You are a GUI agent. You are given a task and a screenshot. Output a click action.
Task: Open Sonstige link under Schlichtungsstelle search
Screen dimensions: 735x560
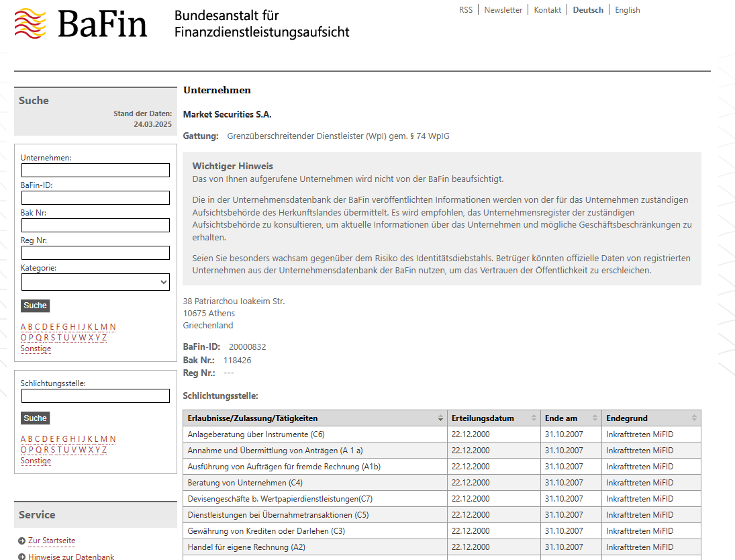click(36, 461)
